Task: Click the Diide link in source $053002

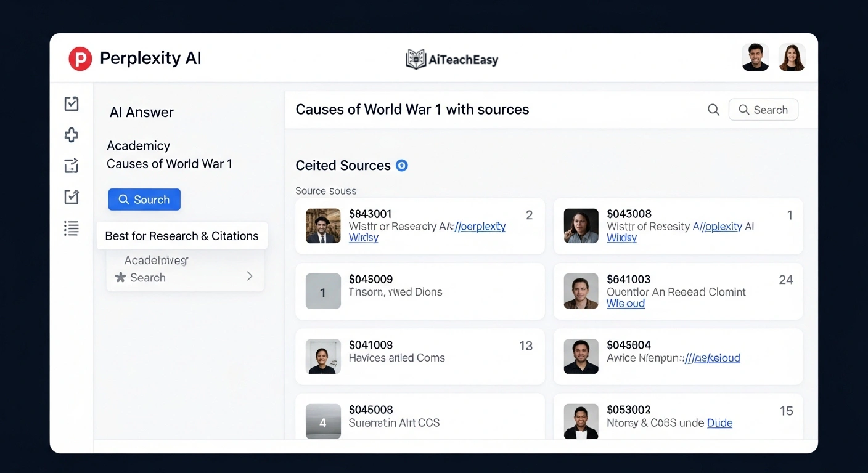Action: (720, 423)
